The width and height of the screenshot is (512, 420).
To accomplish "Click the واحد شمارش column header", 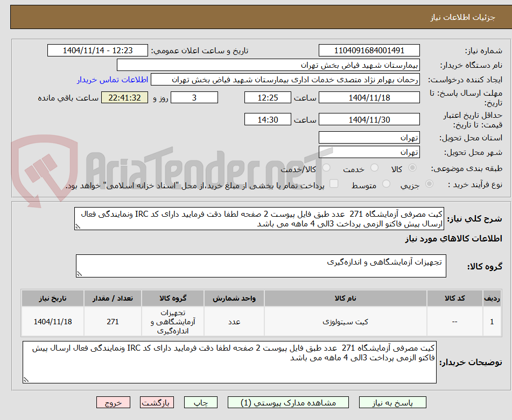I will (x=234, y=298).
